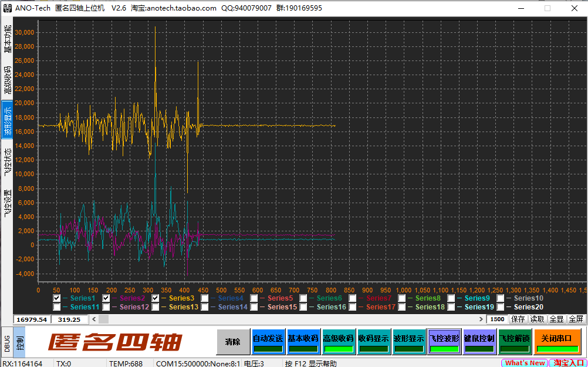Click the 保存 button beside the 1500 field
The height and width of the screenshot is (367, 588).
click(x=518, y=319)
